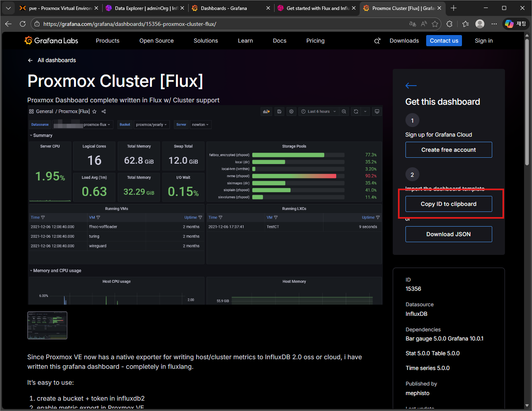Screen dimensions: 532x411
Task: Click the Grafana Labs logo
Action: (51, 41)
